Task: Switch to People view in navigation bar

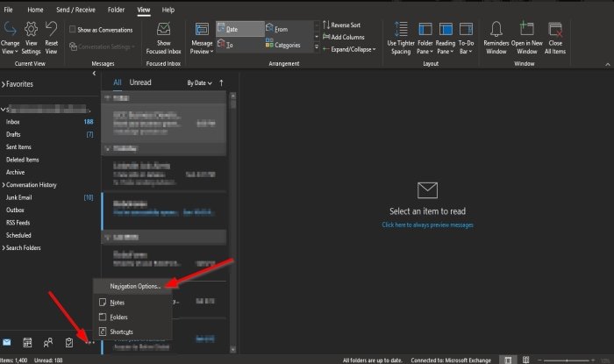Action: (48, 342)
